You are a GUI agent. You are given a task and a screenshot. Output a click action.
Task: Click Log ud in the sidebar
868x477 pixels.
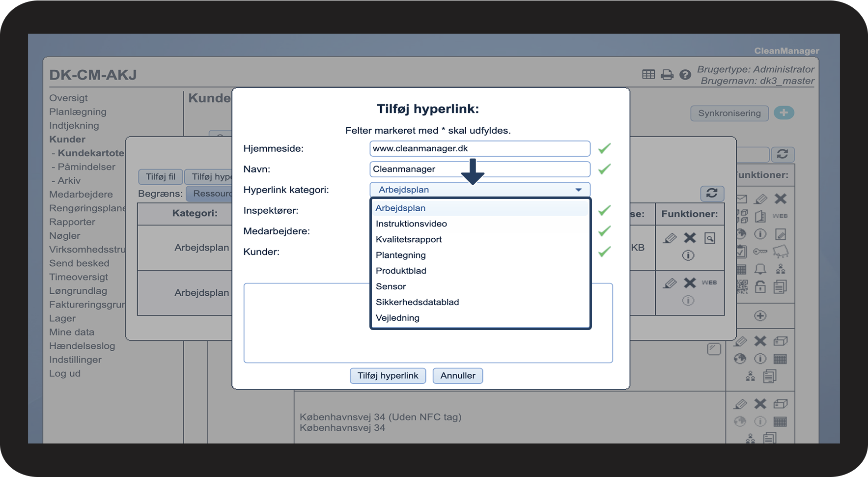click(x=65, y=373)
